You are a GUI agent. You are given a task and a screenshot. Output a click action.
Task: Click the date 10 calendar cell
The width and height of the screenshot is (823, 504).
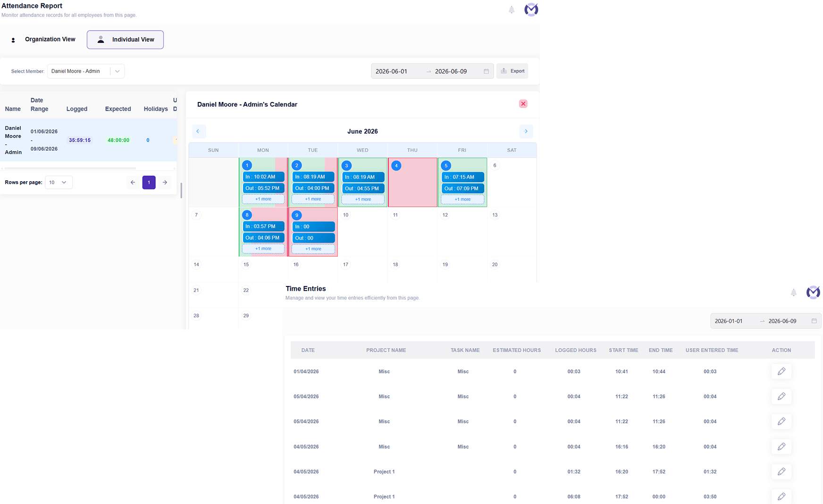click(x=363, y=232)
